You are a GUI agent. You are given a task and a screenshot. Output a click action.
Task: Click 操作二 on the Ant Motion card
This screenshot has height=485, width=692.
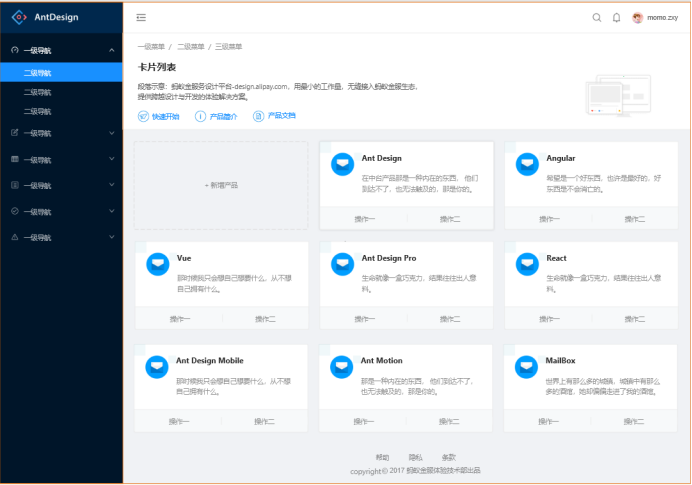[449, 421]
